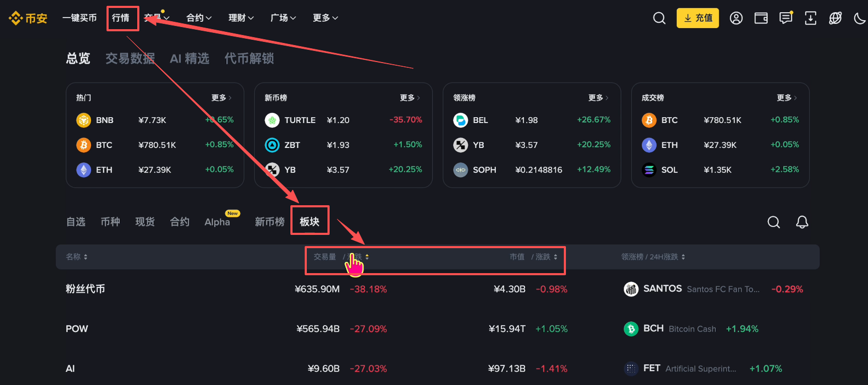The width and height of the screenshot is (868, 385).
Task: Open the language globe icon
Action: [835, 18]
